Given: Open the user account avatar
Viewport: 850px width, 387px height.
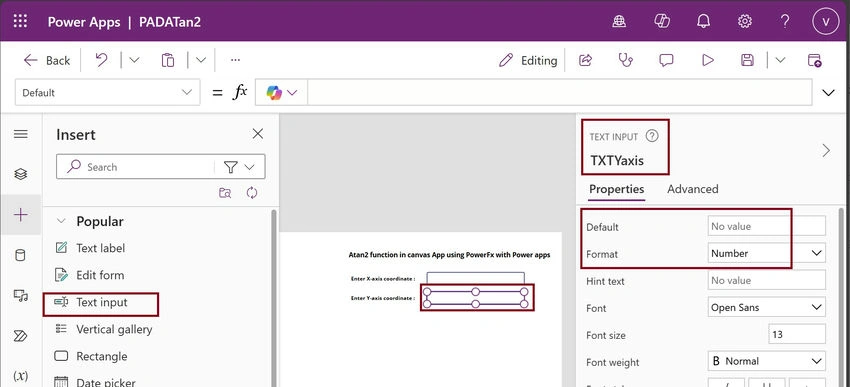Looking at the screenshot, I should (x=826, y=21).
